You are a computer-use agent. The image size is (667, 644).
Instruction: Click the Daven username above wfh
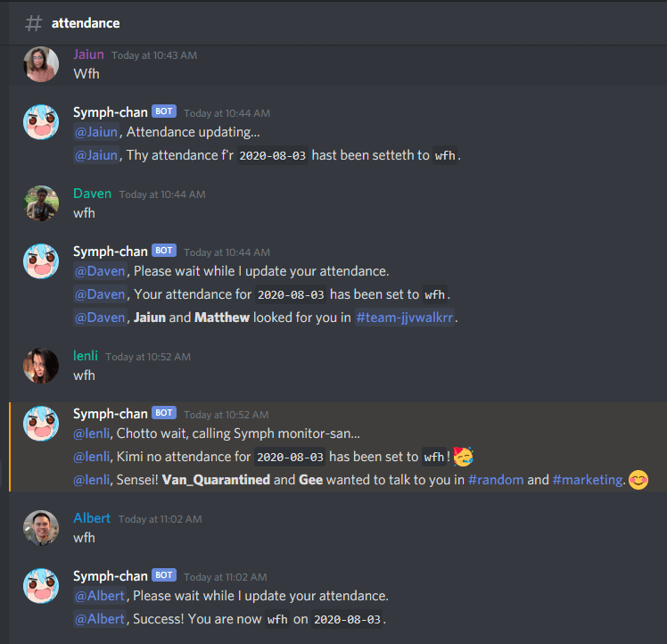pos(93,194)
